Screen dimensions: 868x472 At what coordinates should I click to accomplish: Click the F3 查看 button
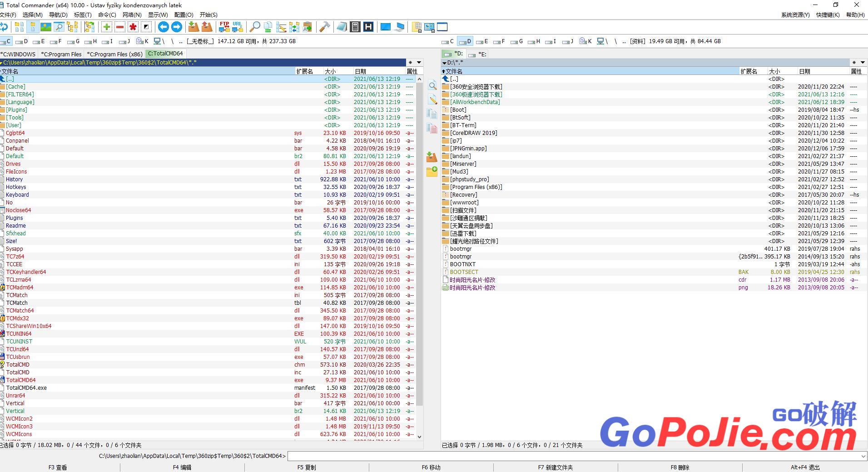(x=58, y=467)
